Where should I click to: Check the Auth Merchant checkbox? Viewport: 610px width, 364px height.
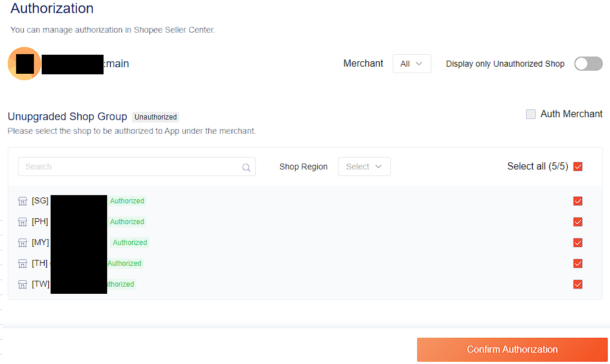click(x=531, y=114)
